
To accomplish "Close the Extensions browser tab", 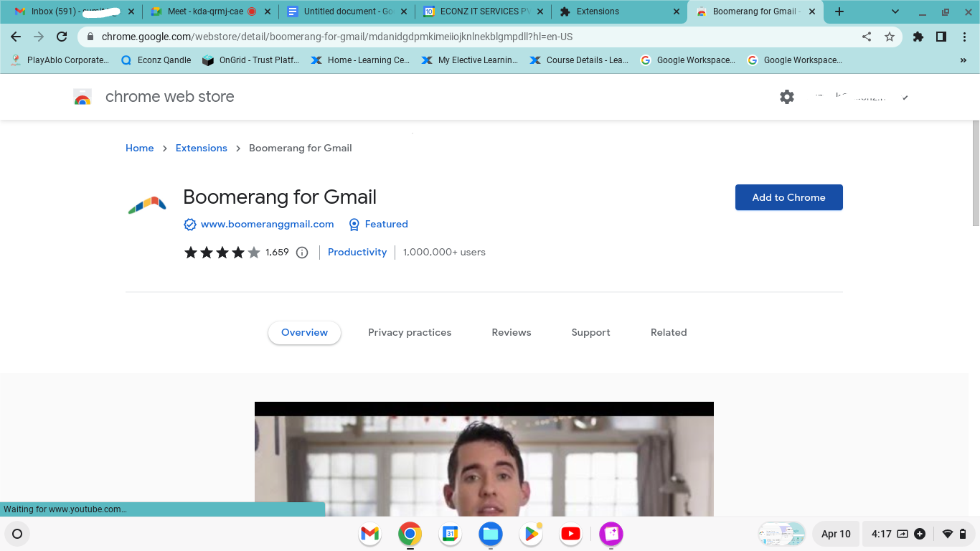I will (677, 11).
